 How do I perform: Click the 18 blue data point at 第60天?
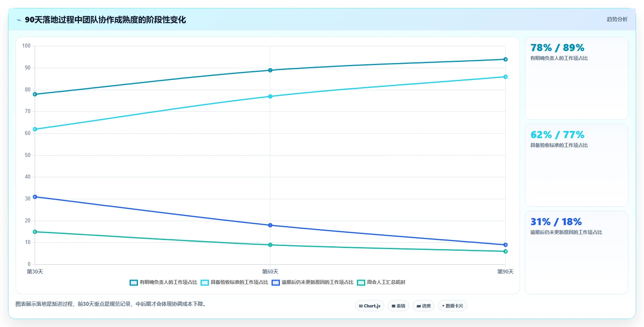coord(270,225)
